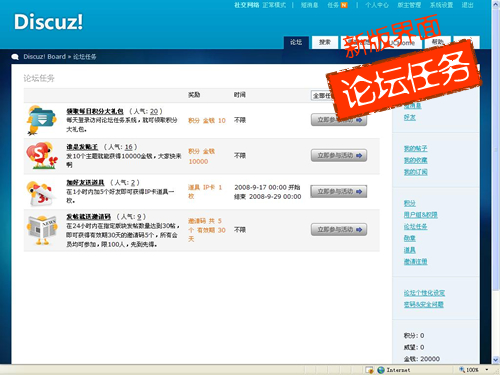Open 密码&安全问题 in the right sidebar
Image resolution: width=500 pixels, height=375 pixels.
click(424, 304)
